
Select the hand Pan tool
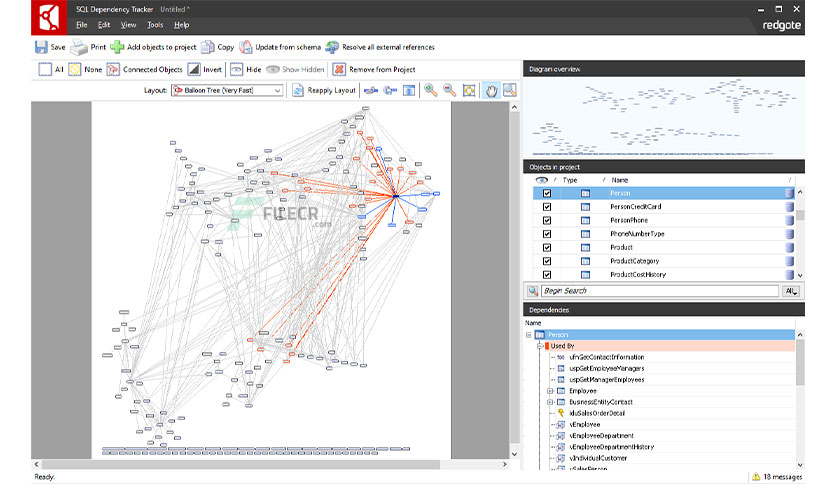(491, 90)
